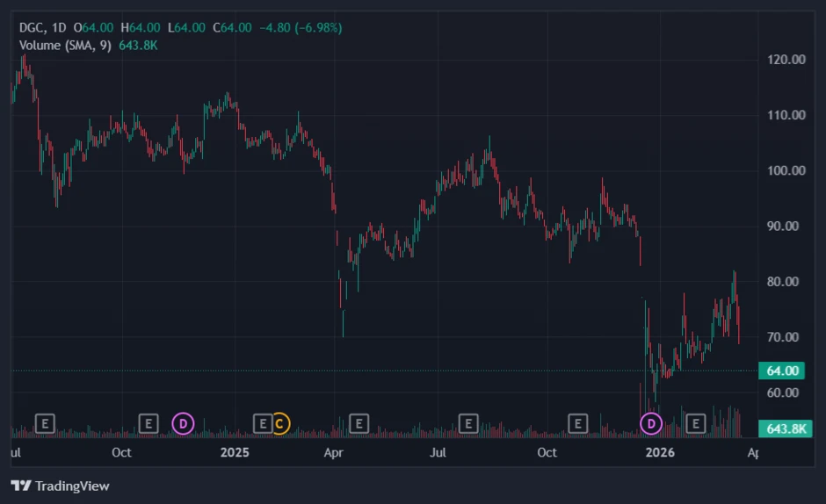The width and height of the screenshot is (826, 504).
Task: Click the 2025 time axis label
Action: click(235, 452)
